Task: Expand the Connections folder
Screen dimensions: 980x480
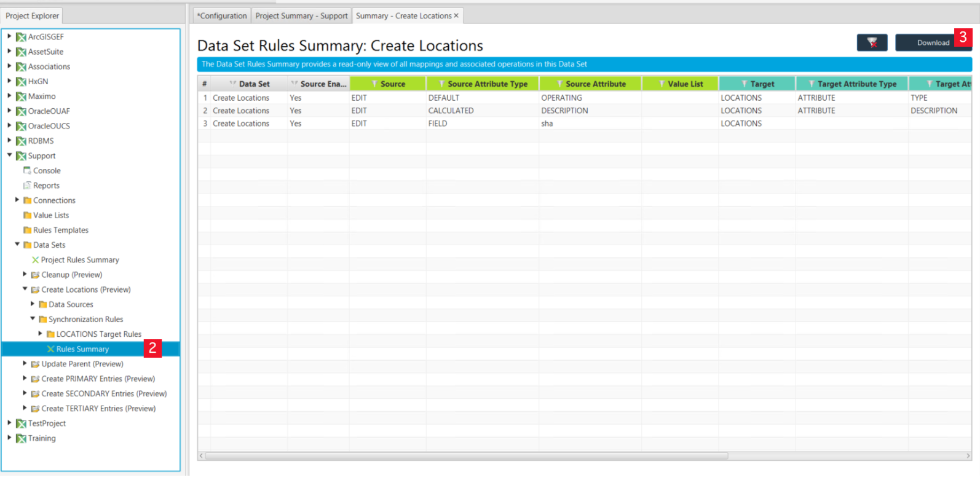Action: pyautogui.click(x=17, y=200)
